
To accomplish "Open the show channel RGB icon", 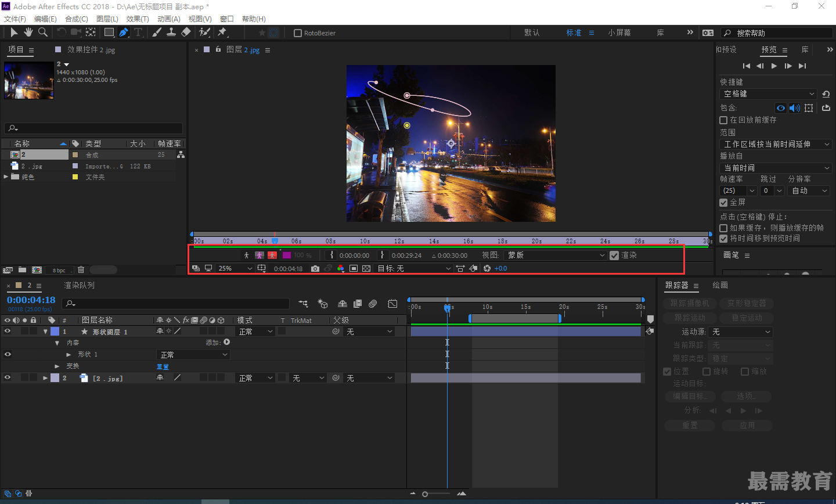I will click(x=341, y=268).
